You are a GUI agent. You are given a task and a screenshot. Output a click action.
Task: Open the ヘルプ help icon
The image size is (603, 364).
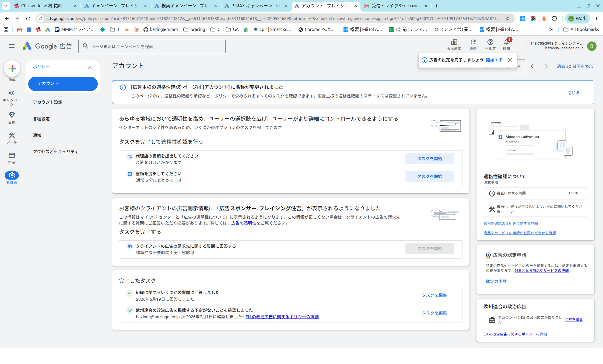click(490, 42)
